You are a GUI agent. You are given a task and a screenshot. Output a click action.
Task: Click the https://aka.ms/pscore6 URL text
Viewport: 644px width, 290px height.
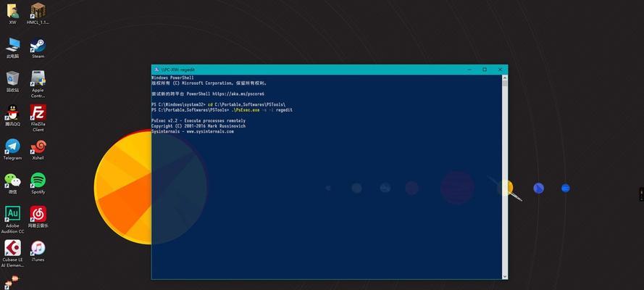(238, 94)
